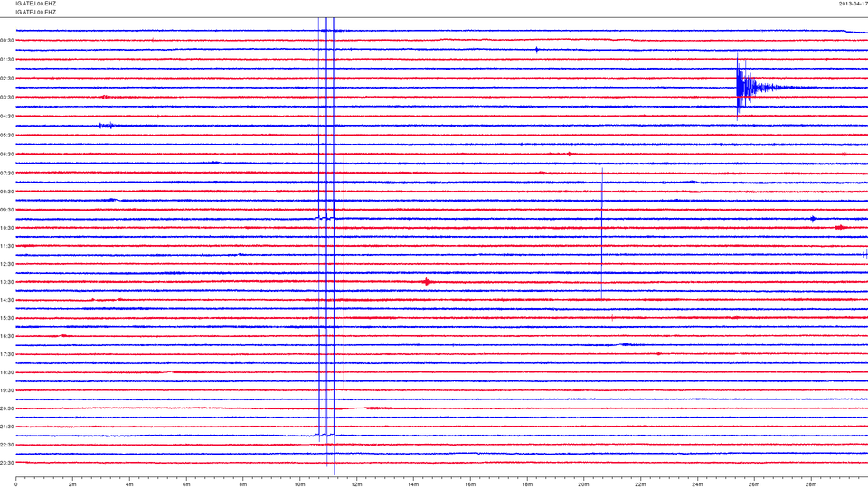Image resolution: width=868 pixels, height=488 pixels.
Task: Select the 21:30 row label
Action: pos(7,427)
